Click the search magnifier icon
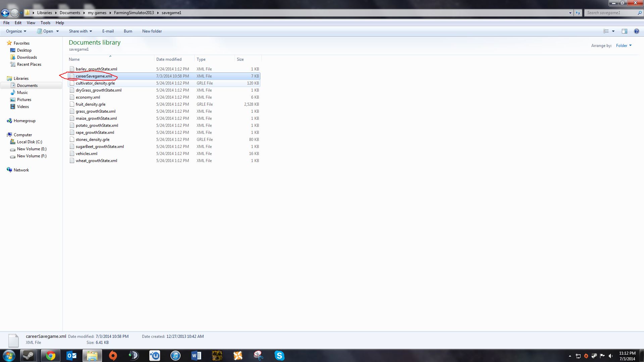The width and height of the screenshot is (644, 362). pos(639,13)
